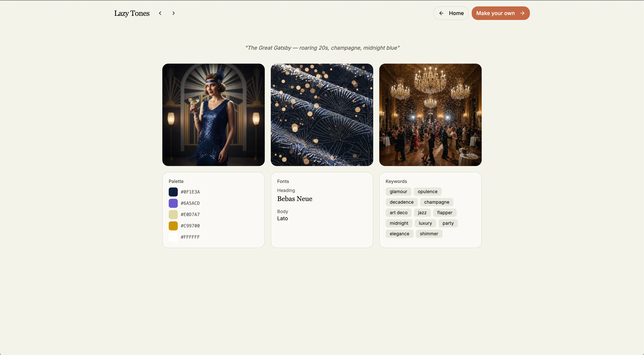Click the opulence keyword tag
Viewport: 644px width, 355px height.
427,192
